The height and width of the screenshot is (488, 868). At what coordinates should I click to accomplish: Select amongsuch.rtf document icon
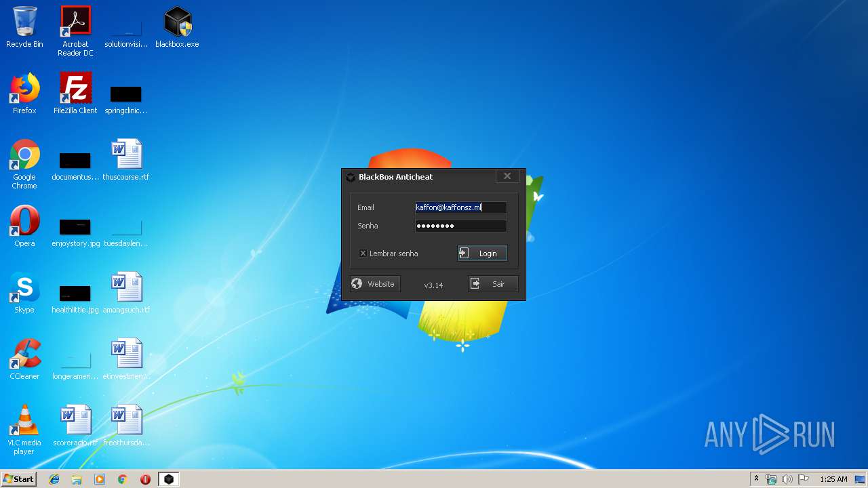click(x=126, y=293)
